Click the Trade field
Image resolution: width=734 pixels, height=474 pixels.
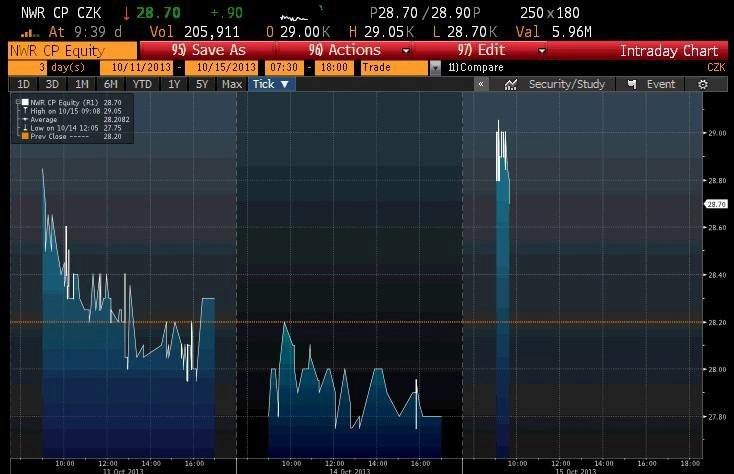[395, 67]
